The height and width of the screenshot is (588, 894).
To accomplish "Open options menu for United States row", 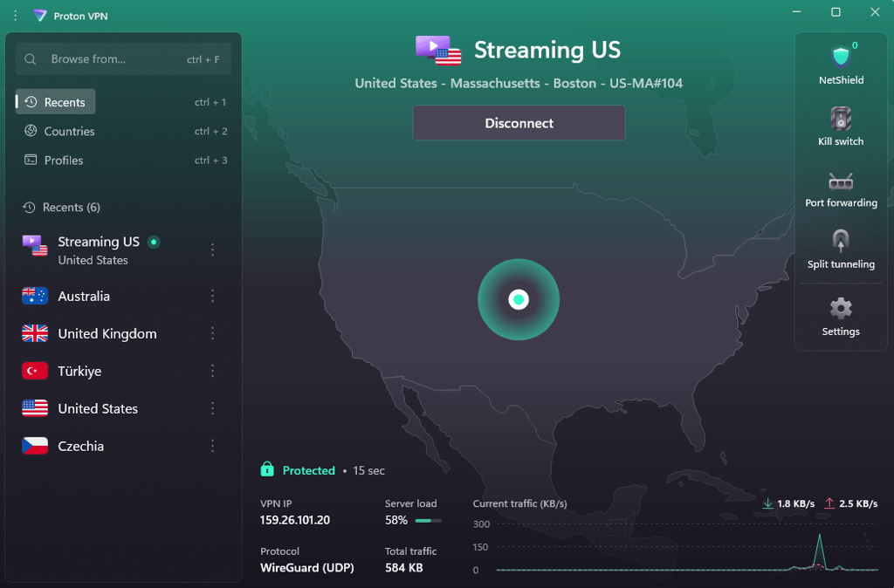I will pos(213,408).
